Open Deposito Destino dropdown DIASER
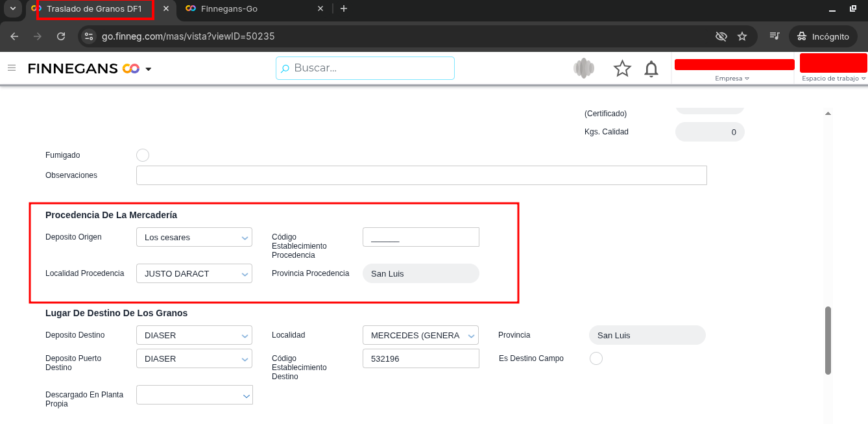This screenshot has width=868, height=424. [194, 336]
